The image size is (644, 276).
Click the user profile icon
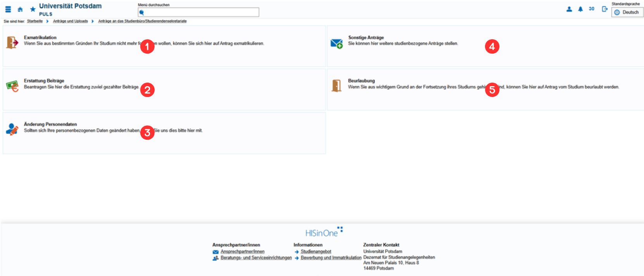569,9
